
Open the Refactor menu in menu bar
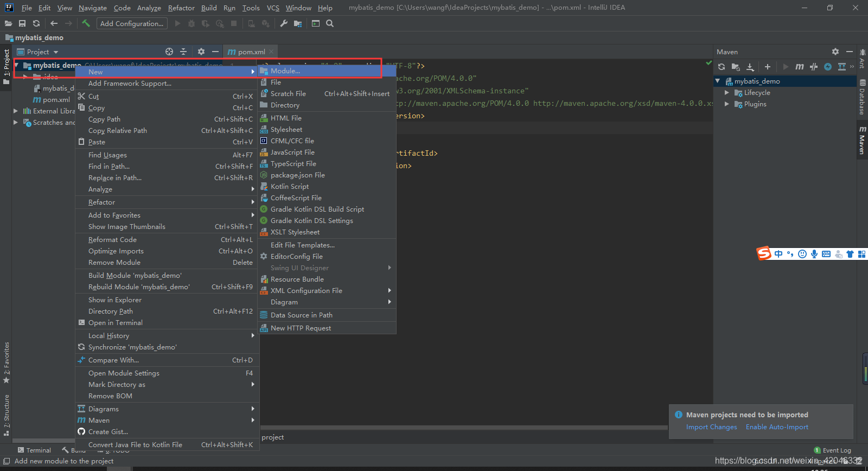tap(181, 8)
